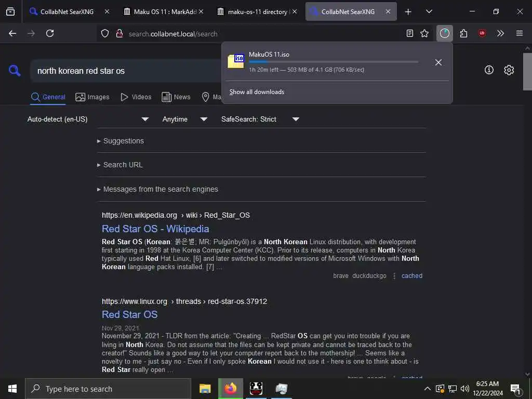Viewport: 532px width, 399px height.
Task: Select the Images search category
Action: click(92, 97)
